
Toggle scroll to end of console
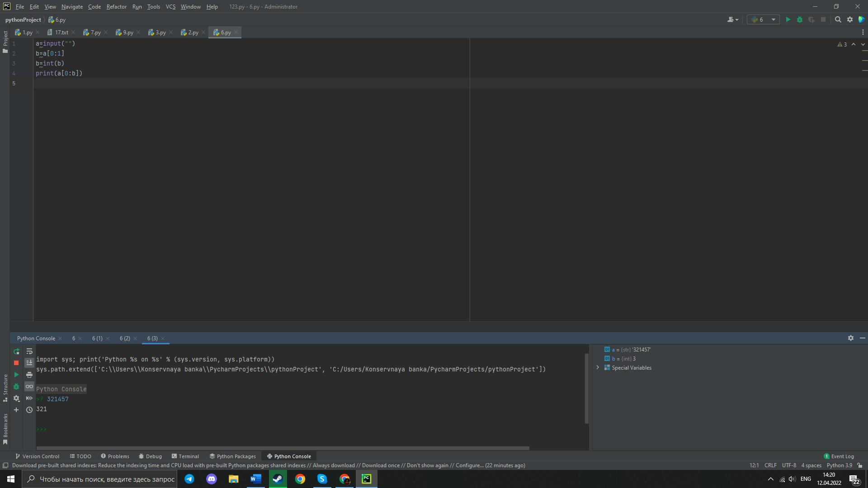pos(29,363)
